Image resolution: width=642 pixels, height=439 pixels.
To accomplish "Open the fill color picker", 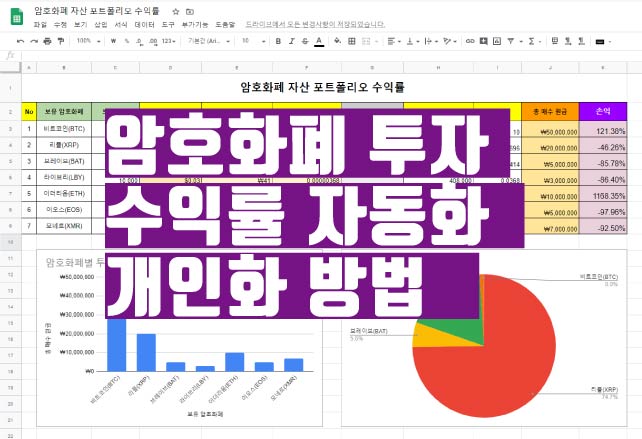I will pos(337,41).
